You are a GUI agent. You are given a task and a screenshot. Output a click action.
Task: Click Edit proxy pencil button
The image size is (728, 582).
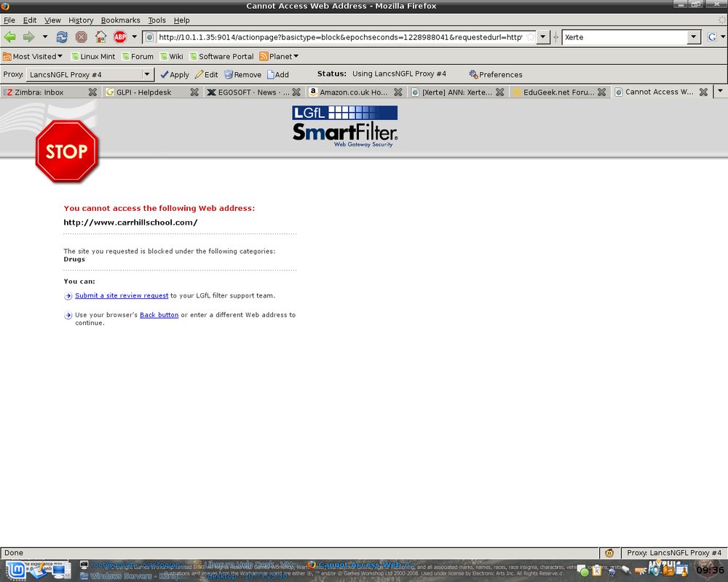(206, 74)
